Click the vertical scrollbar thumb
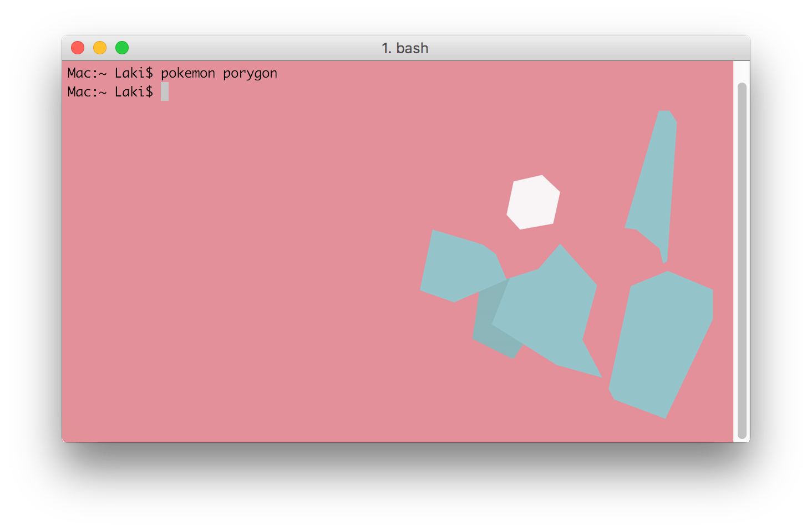Image resolution: width=812 pixels, height=531 pixels. pos(742,261)
